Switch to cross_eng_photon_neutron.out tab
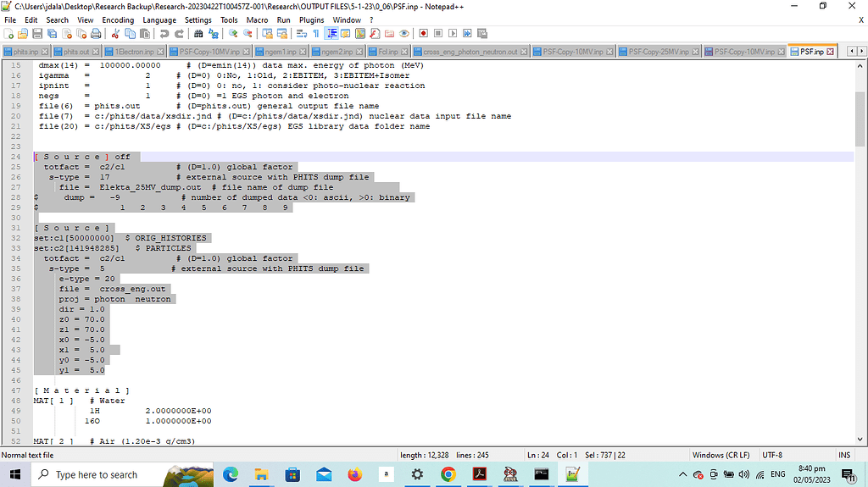The width and height of the screenshot is (868, 487). click(470, 52)
